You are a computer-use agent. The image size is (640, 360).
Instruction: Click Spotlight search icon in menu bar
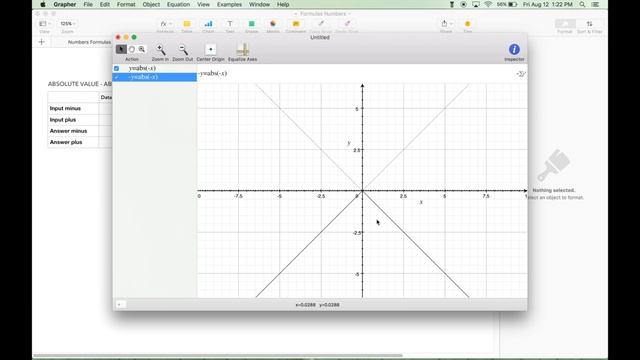[x=582, y=4]
